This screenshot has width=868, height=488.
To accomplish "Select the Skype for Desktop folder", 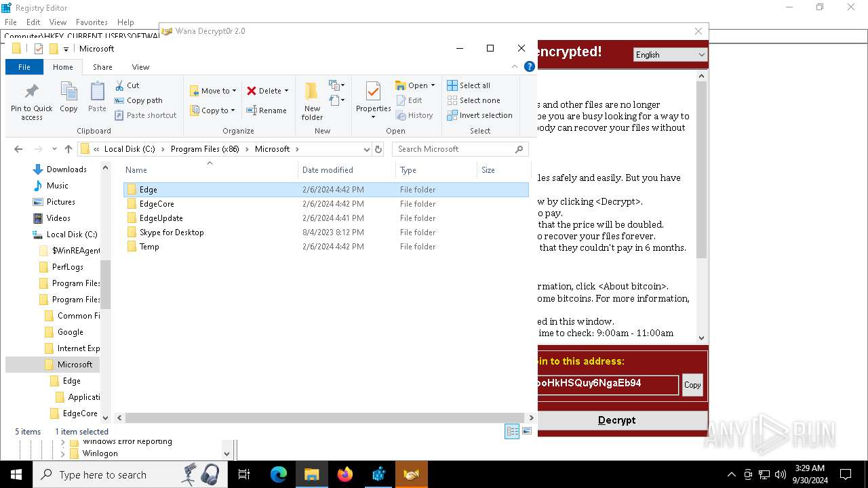I will pos(325,232).
